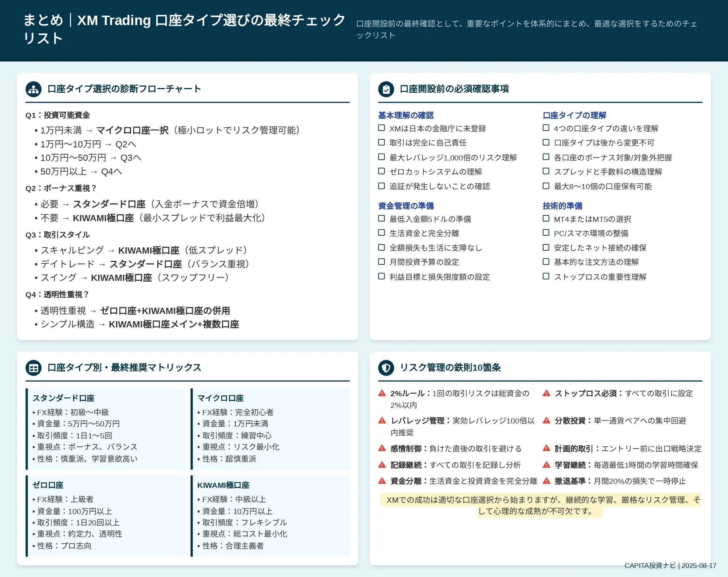Click warning triangle next to 感情制御
This screenshot has width=728, height=577.
coord(382,448)
